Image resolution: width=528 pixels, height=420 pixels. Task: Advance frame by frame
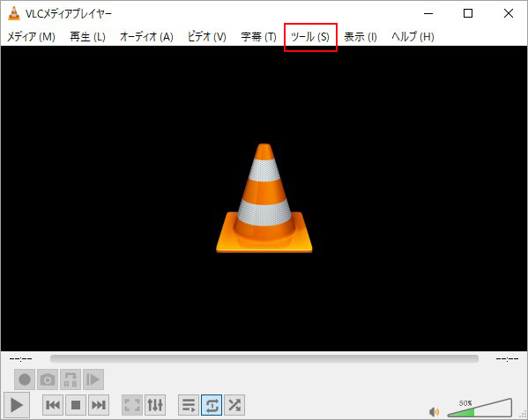pyautogui.click(x=93, y=379)
